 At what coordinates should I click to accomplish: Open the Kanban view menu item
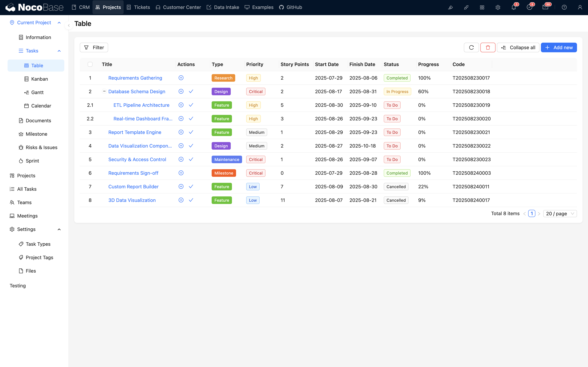(x=39, y=79)
